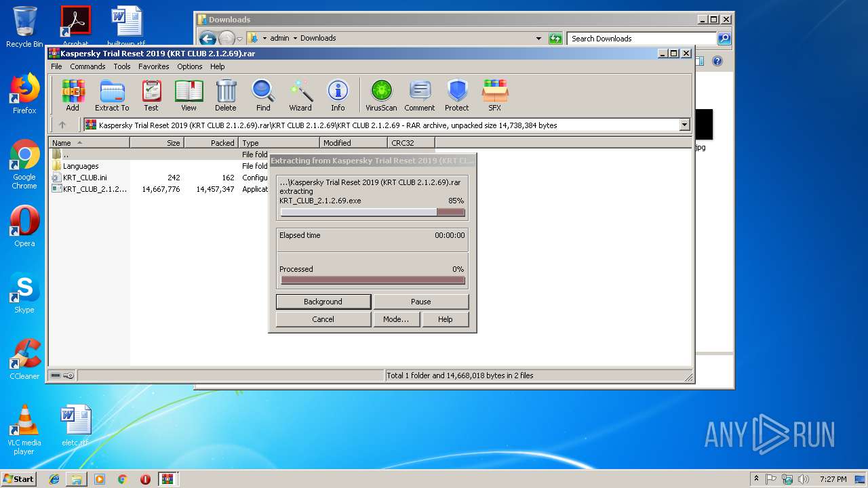Sort by the Modified column header
The height and width of the screenshot is (488, 868).
pyautogui.click(x=354, y=143)
